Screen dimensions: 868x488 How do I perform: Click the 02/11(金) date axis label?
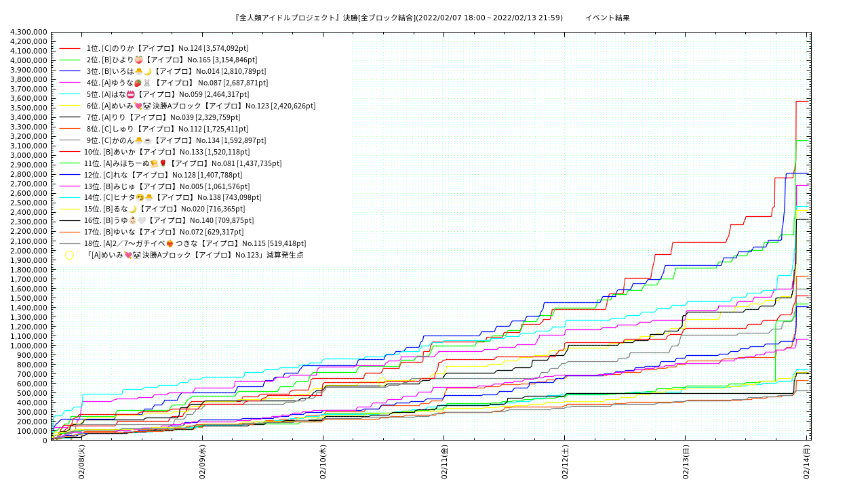click(x=444, y=462)
